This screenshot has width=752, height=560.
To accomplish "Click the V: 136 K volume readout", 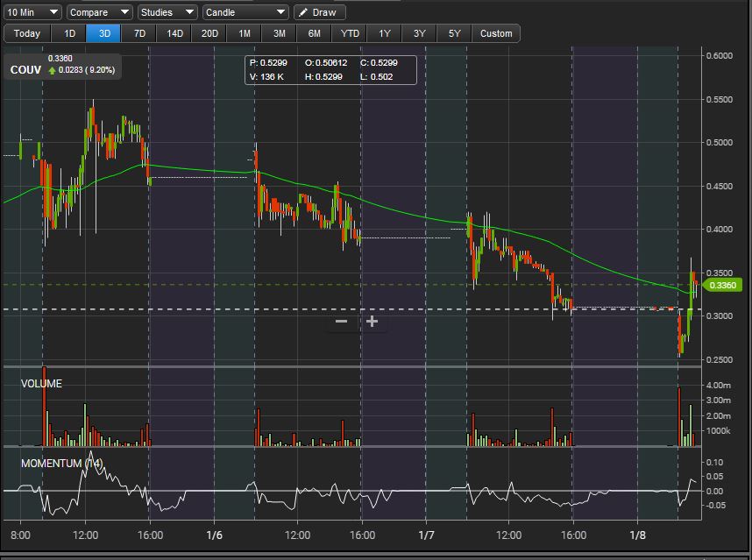I will [266, 77].
